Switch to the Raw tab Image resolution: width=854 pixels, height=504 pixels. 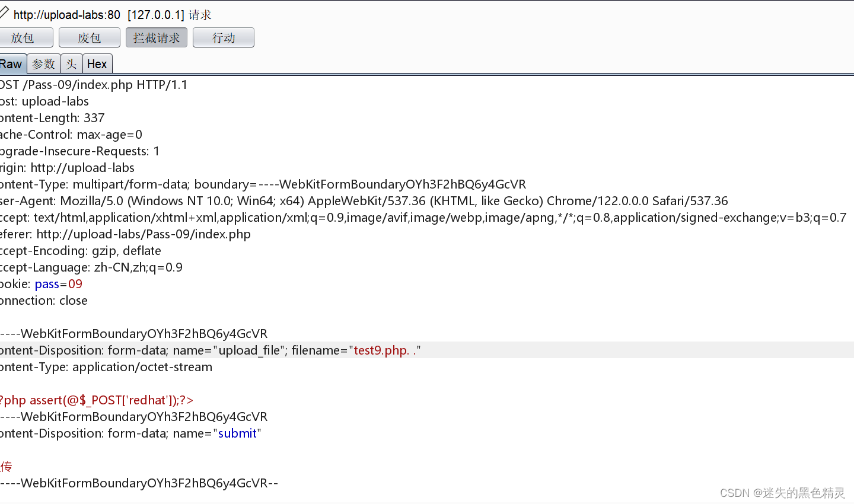coord(12,63)
